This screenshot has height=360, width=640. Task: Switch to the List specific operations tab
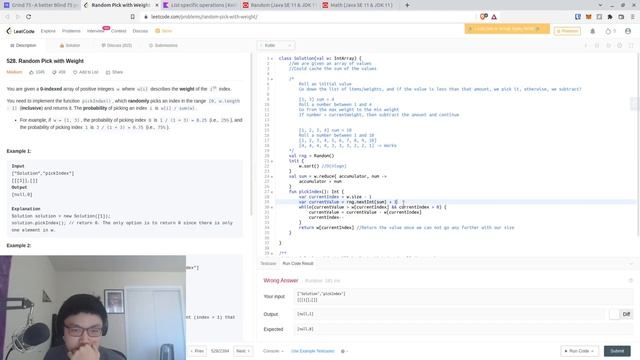[x=199, y=5]
